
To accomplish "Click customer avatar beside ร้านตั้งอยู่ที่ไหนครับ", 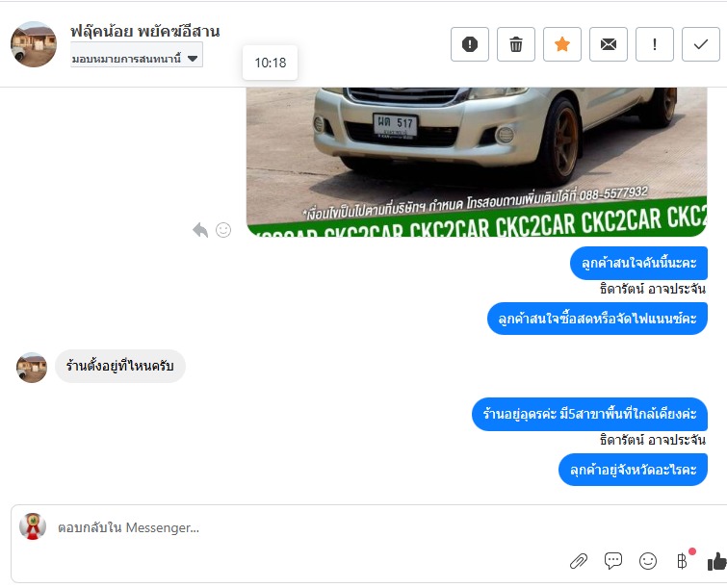I will tap(32, 368).
